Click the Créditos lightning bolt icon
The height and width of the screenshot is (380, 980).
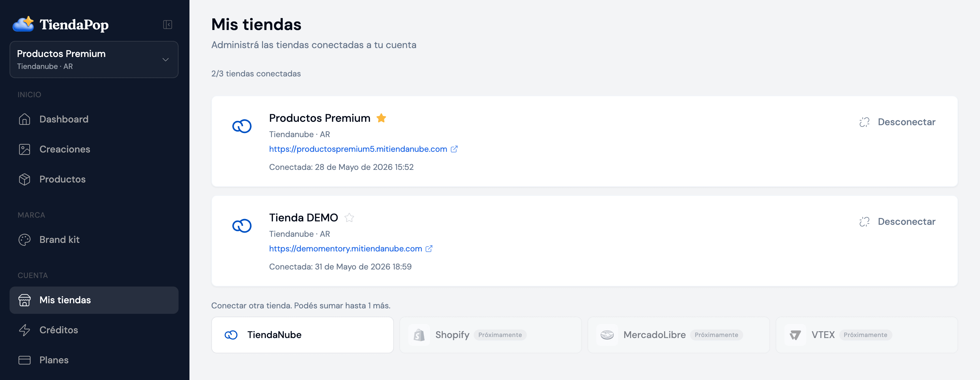tap(24, 330)
